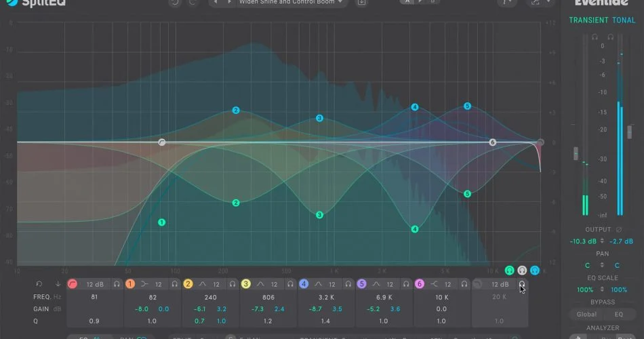The image size is (644, 339).
Task: Select blue tonal node 4 on graph
Action: tap(415, 107)
